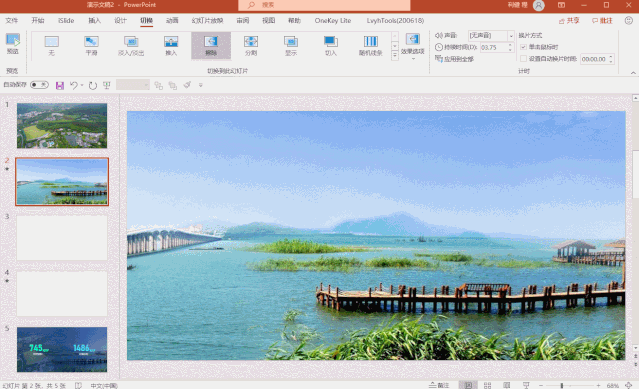639x389 pixels.
Task: Open the 声音 sound dropdown
Action: pos(511,36)
